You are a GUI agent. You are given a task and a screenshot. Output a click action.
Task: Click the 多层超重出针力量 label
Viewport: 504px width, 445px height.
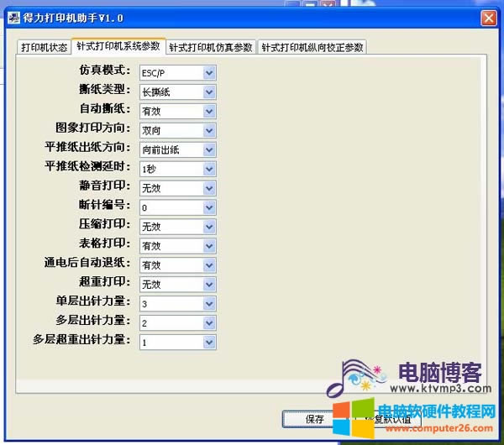(81, 339)
